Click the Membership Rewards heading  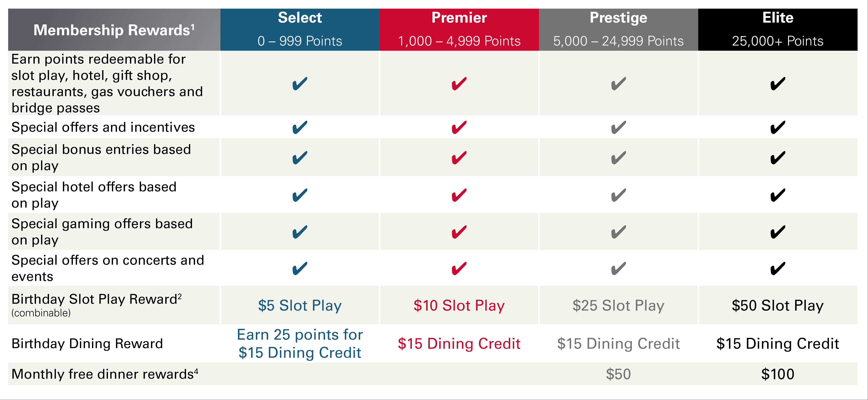pos(114,30)
